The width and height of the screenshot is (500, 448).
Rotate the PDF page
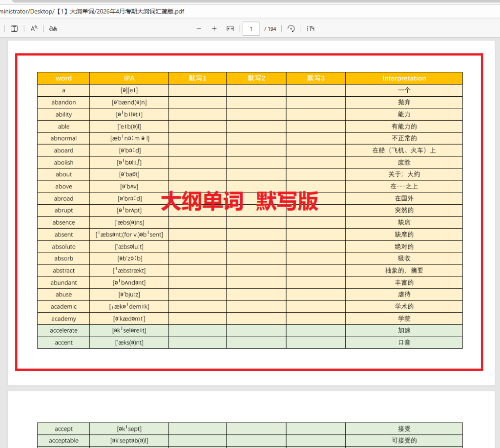tap(291, 29)
